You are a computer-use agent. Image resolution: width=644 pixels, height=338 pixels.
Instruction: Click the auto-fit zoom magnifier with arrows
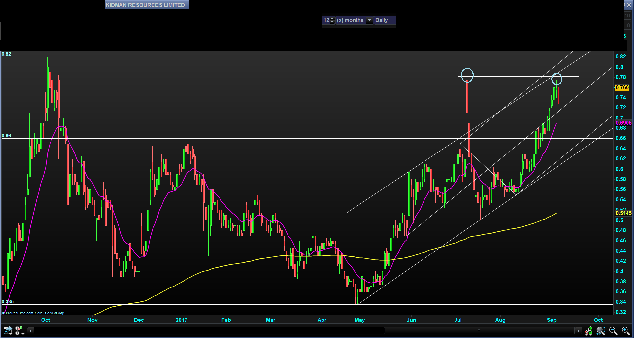601,330
